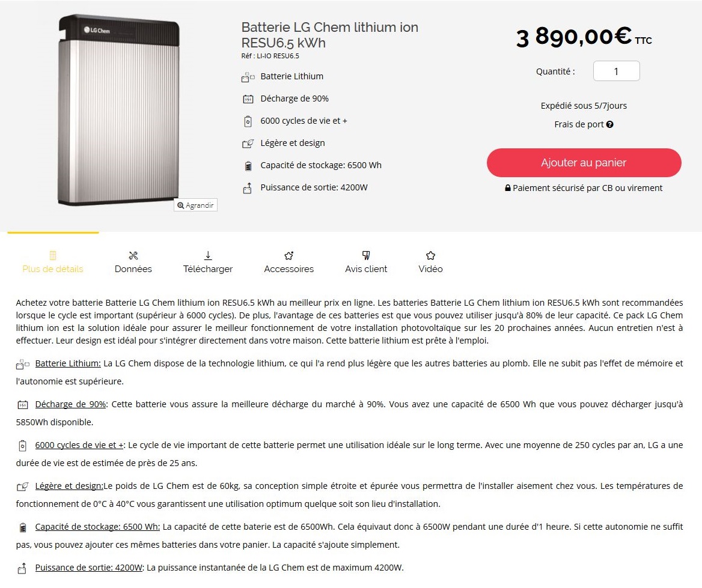Click the 6000 cycles de vie icon
The height and width of the screenshot is (588, 702).
click(248, 121)
